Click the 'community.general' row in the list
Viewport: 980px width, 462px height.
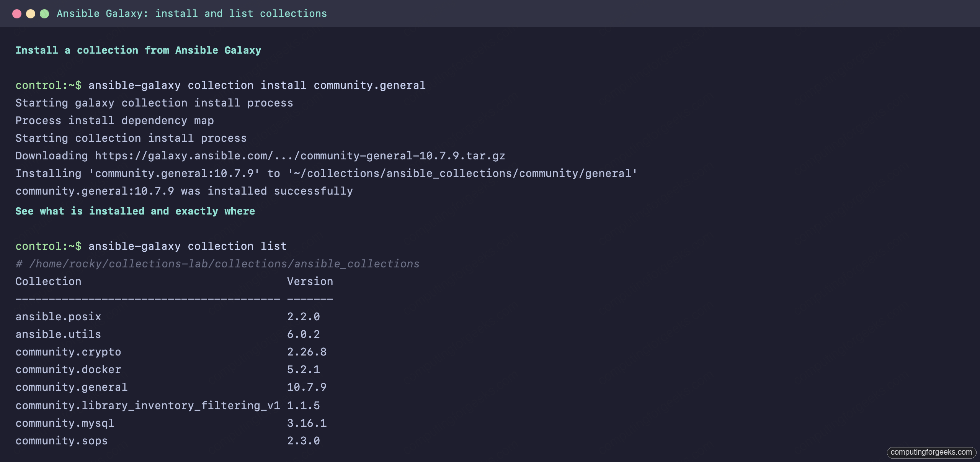point(72,387)
